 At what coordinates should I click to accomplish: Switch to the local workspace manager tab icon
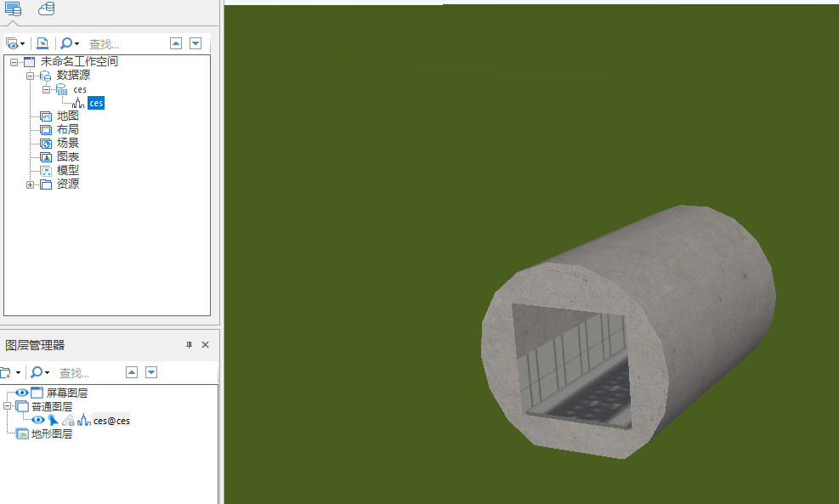tap(13, 9)
